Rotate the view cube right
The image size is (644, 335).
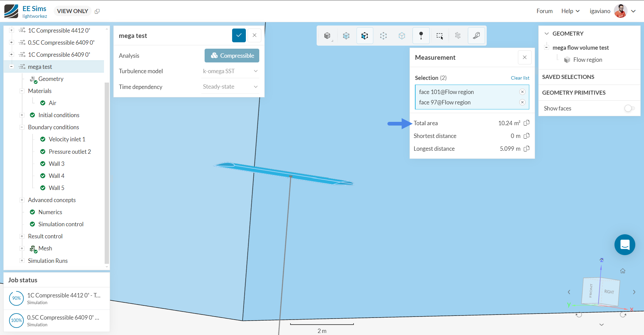coord(634,292)
